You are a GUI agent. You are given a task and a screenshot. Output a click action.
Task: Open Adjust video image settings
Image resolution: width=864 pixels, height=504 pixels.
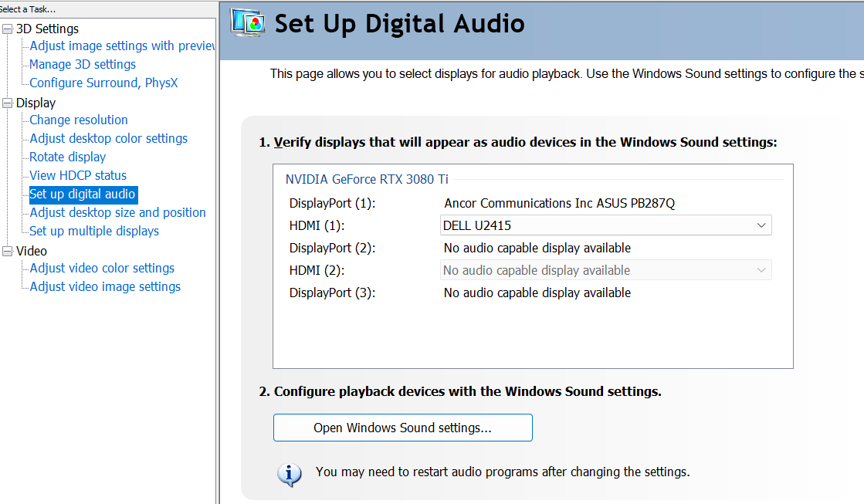coord(105,286)
